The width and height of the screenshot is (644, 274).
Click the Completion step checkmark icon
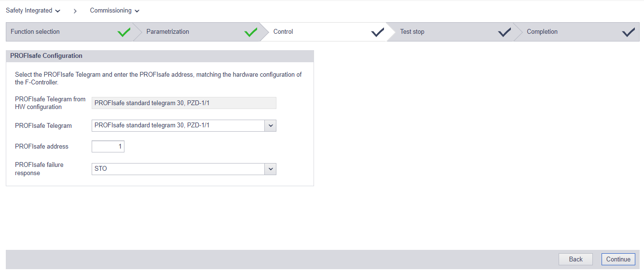coord(628,32)
